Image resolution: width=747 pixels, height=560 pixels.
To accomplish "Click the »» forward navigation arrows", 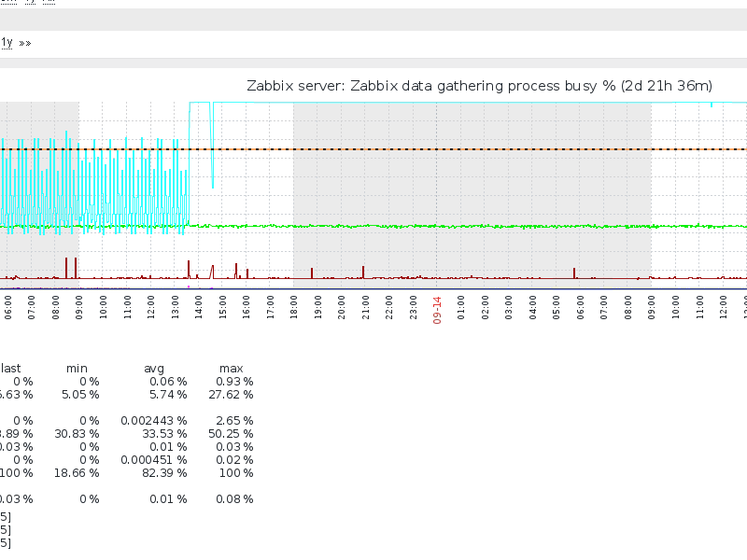I will pyautogui.click(x=25, y=43).
